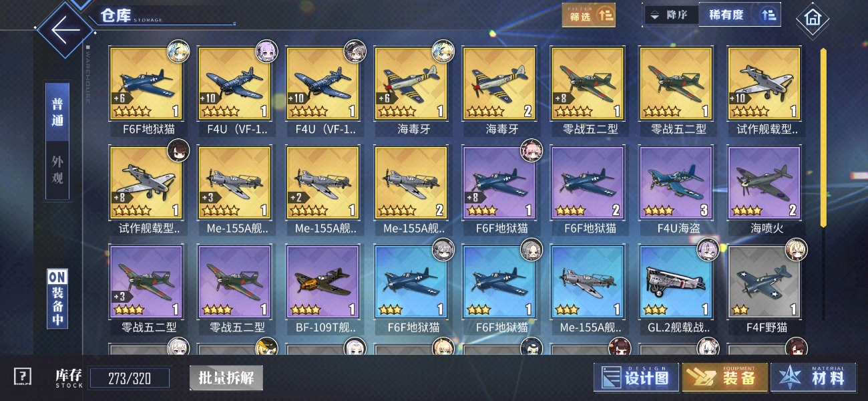Open the 筛选 filter button
868x401 pixels.
[x=588, y=15]
